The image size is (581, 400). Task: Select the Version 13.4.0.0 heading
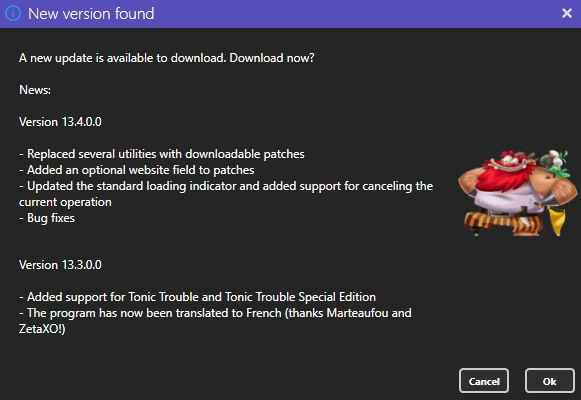pos(60,122)
